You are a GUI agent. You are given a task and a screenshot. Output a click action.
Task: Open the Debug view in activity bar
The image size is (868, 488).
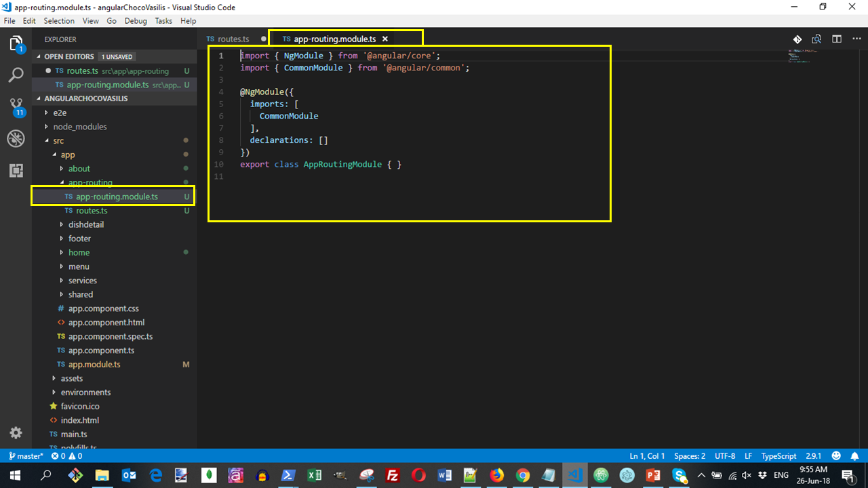click(16, 139)
